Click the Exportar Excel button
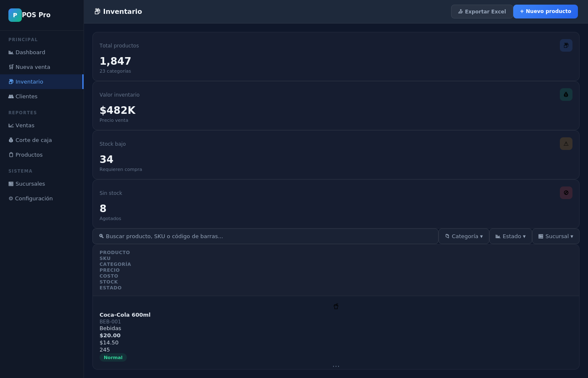 [x=482, y=11]
